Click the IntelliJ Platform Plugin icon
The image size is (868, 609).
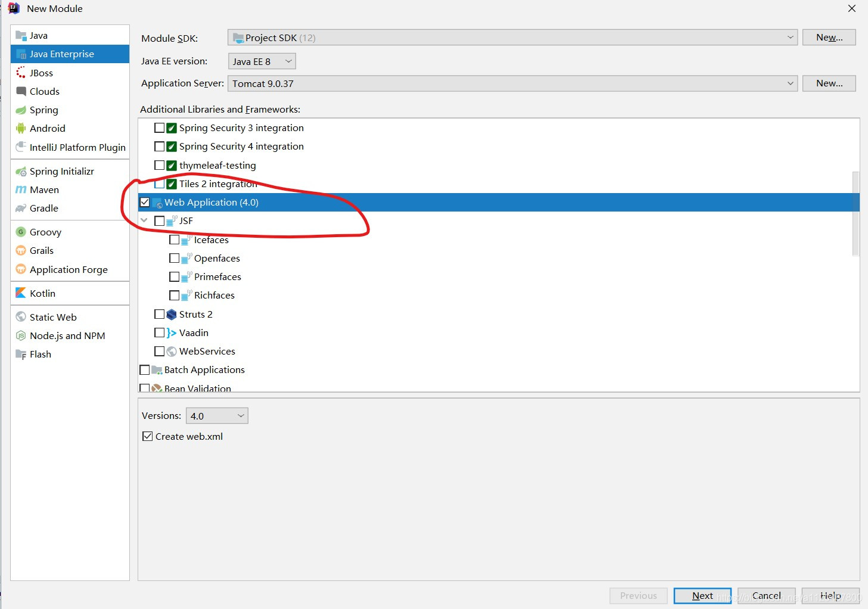[x=21, y=147]
